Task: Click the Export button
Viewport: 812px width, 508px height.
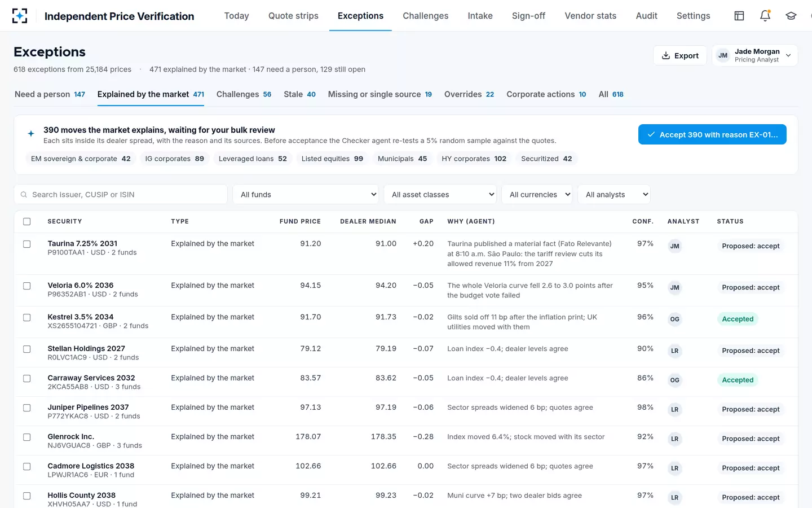Action: click(680, 55)
